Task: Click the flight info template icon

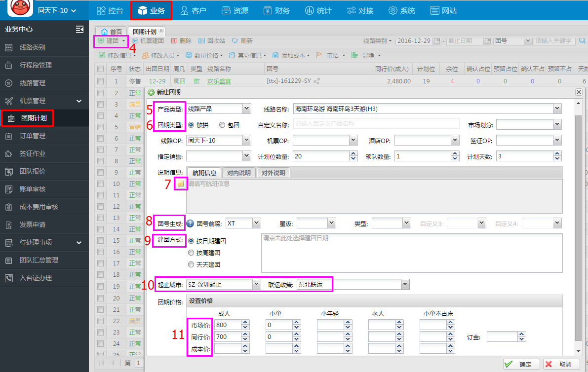Action: (181, 184)
